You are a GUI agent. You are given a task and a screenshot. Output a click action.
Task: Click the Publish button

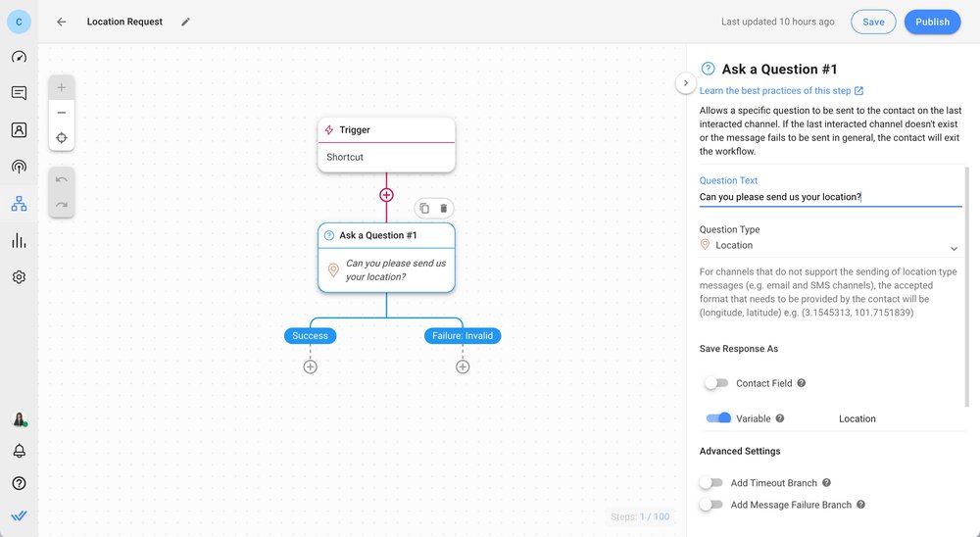click(931, 22)
